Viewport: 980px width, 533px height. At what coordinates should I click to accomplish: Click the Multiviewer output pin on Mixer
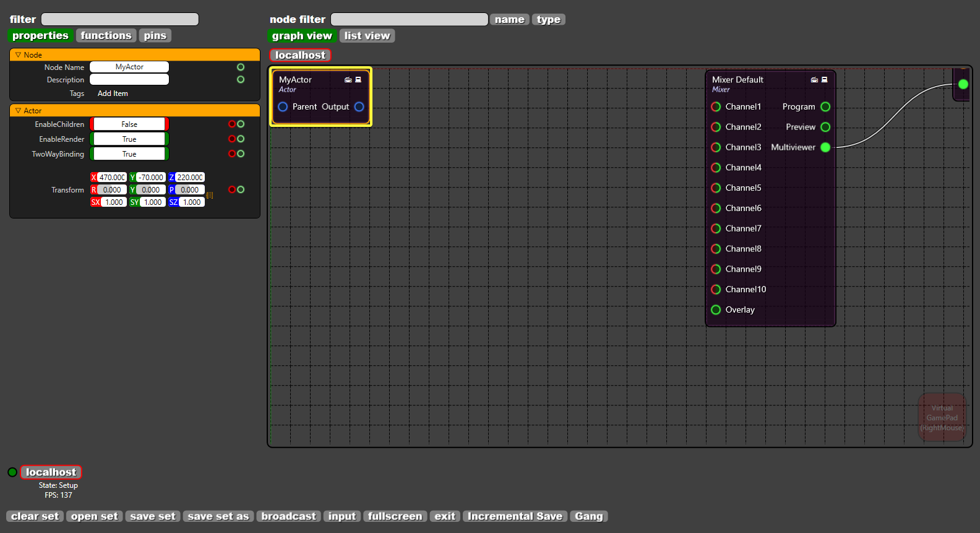825,147
